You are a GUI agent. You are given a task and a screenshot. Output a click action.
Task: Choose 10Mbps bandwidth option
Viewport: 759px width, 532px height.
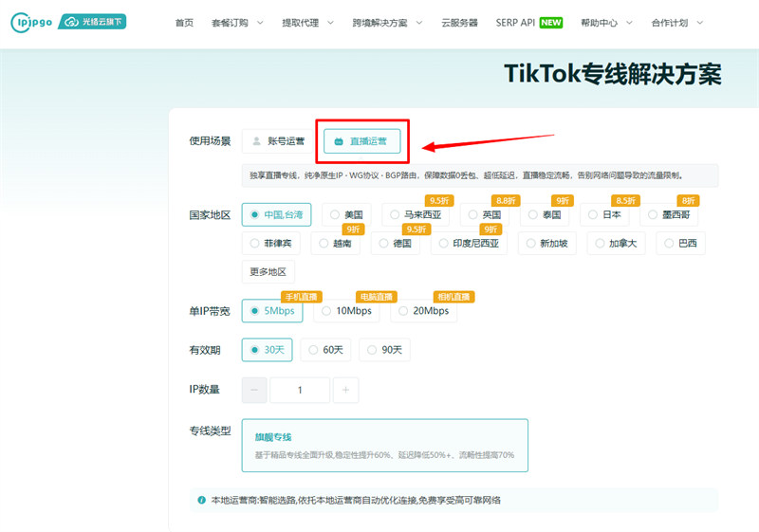click(346, 311)
